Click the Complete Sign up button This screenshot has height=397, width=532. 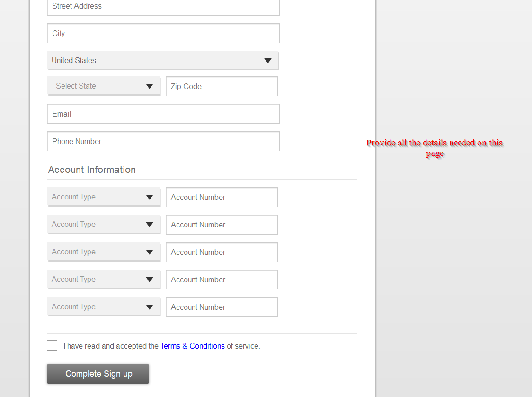coord(98,374)
